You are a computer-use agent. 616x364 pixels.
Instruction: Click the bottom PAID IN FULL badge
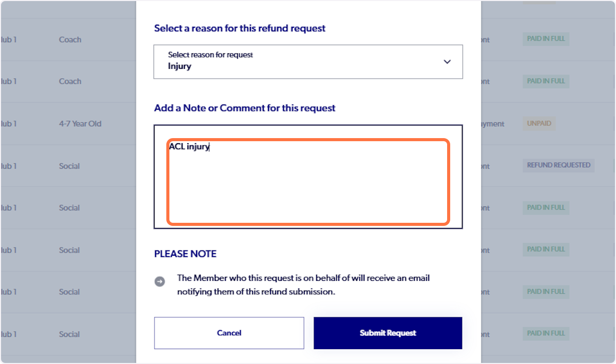[x=546, y=333]
